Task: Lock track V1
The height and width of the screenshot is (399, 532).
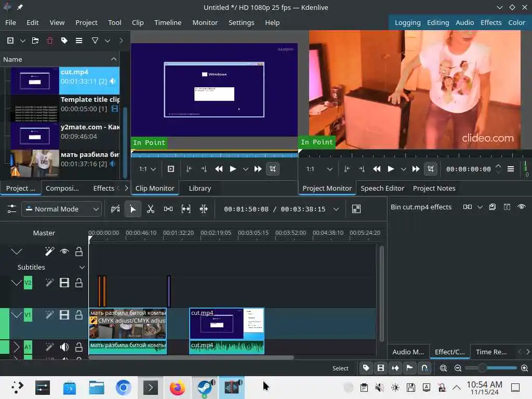Action: pyautogui.click(x=79, y=315)
